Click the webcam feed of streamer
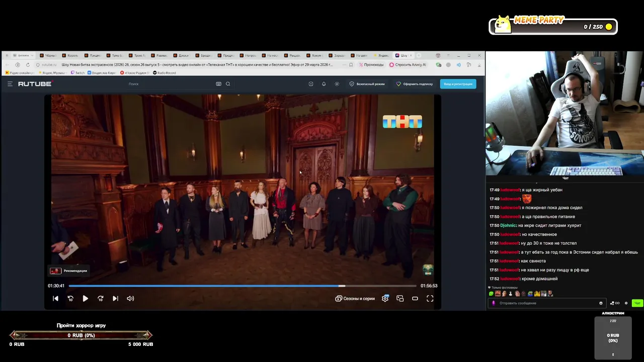This screenshot has height=362, width=644. pos(565,114)
